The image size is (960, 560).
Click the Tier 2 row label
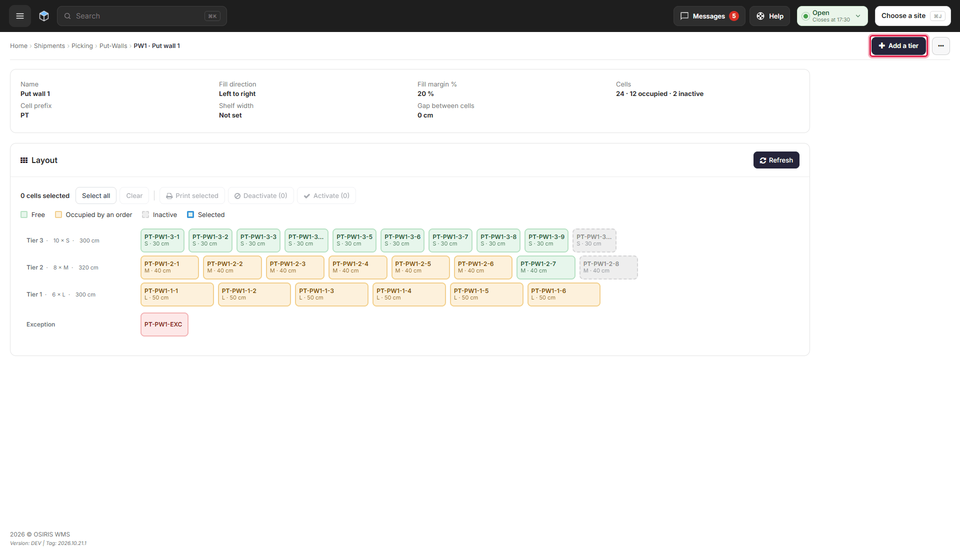(35, 267)
